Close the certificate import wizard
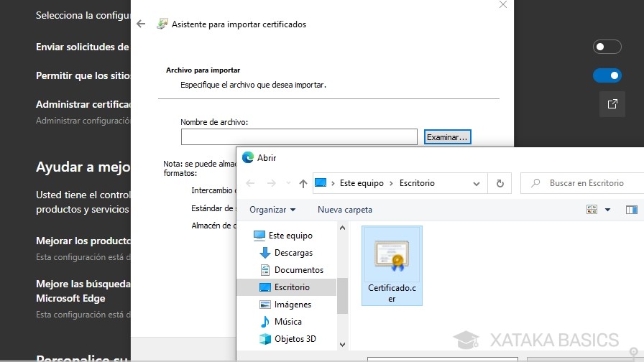The width and height of the screenshot is (644, 362). pos(502,4)
